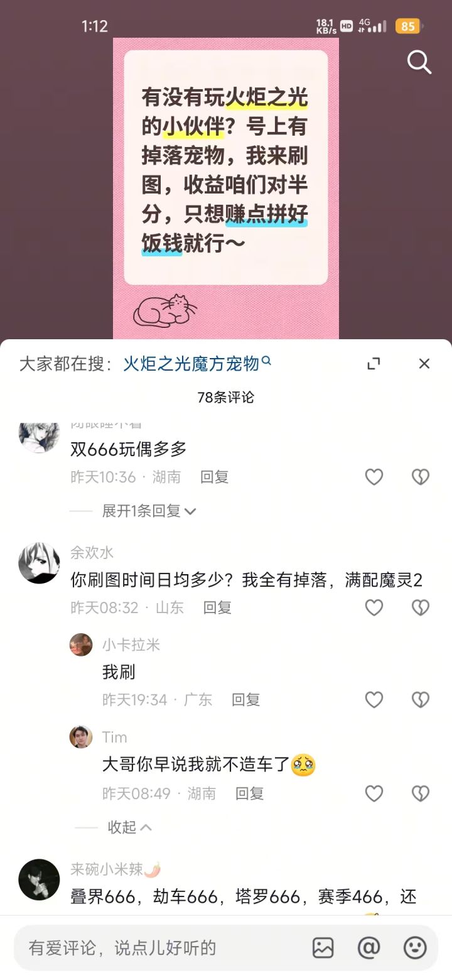Dislike Tim's reply
This screenshot has height=980, width=452.
tap(420, 793)
